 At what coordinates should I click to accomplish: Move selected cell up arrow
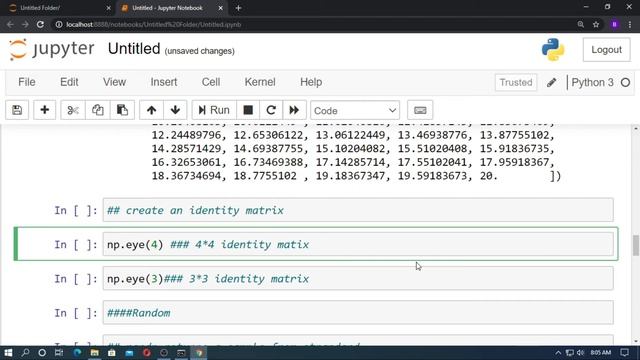pyautogui.click(x=151, y=110)
